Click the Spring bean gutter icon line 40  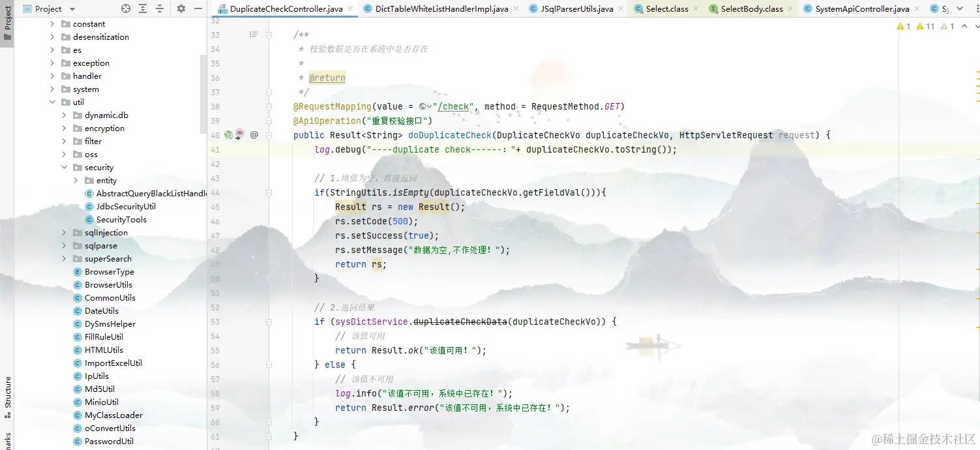(x=229, y=135)
